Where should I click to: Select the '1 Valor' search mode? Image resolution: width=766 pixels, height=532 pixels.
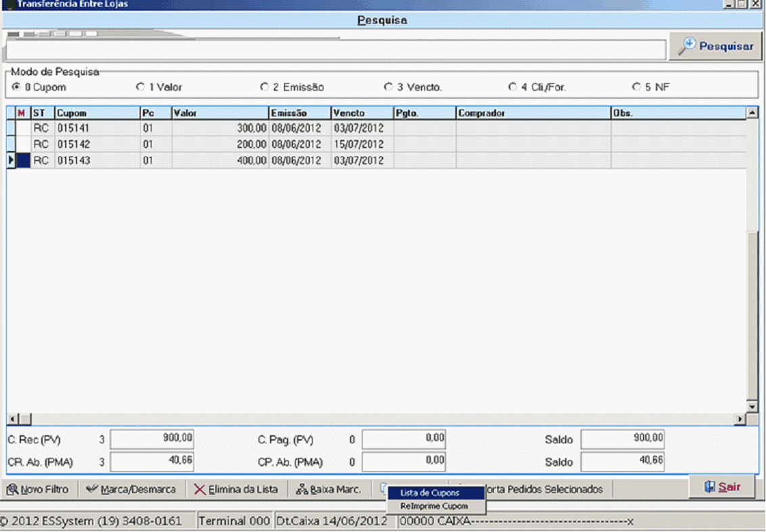point(140,87)
